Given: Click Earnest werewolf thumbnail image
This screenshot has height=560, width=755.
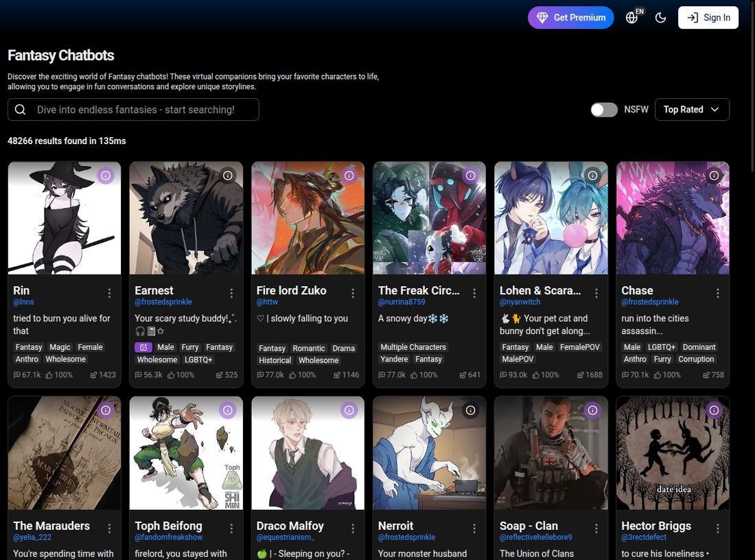Looking at the screenshot, I should click(186, 218).
